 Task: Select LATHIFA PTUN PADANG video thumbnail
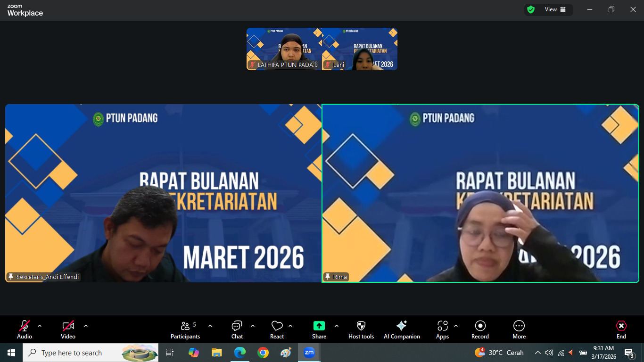coord(284,49)
